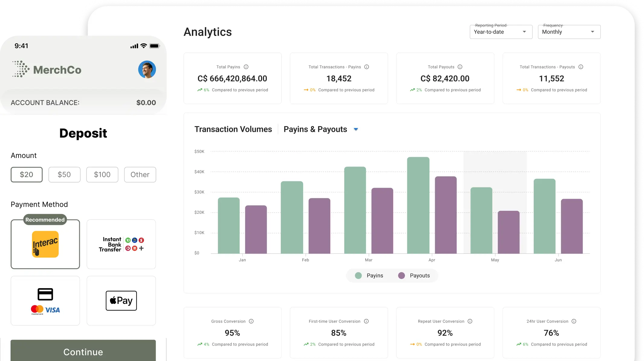Image resolution: width=644 pixels, height=361 pixels.
Task: Pick the Apple Pay payment option
Action: [x=121, y=301]
